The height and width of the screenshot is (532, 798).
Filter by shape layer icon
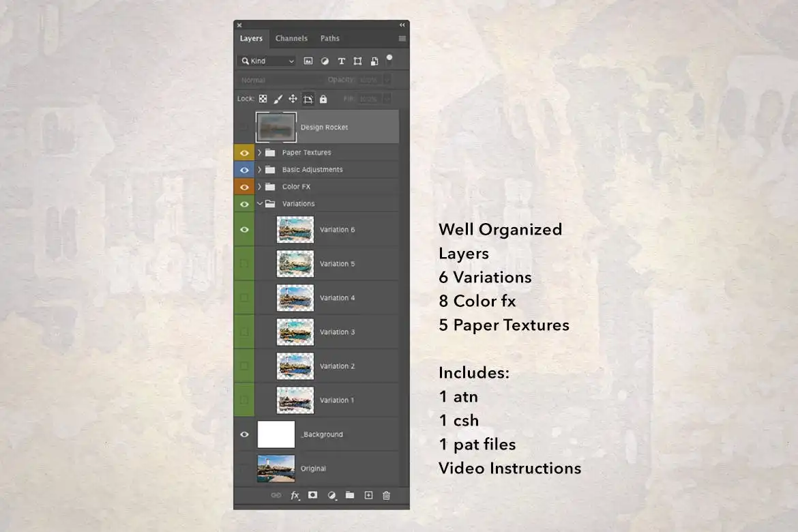tap(358, 61)
